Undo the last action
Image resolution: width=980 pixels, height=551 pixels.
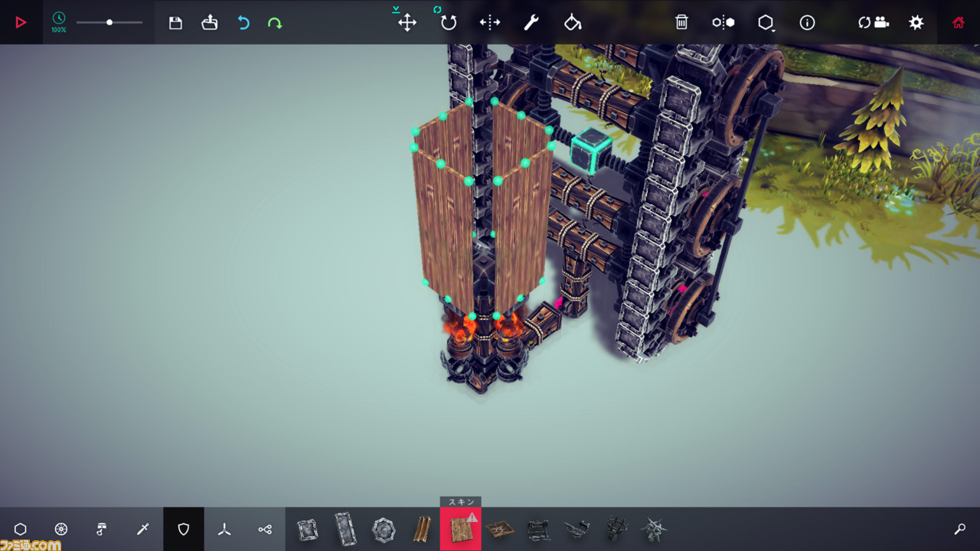point(243,23)
